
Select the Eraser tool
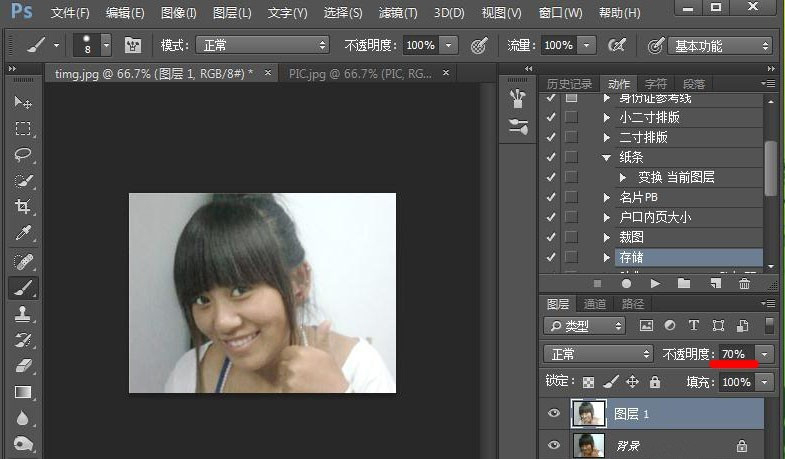pyautogui.click(x=23, y=366)
